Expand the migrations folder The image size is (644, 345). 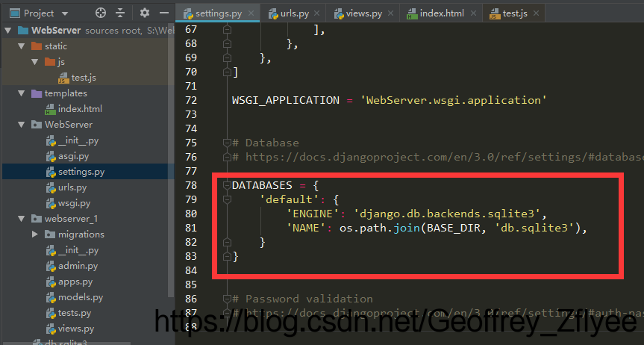[x=35, y=234]
